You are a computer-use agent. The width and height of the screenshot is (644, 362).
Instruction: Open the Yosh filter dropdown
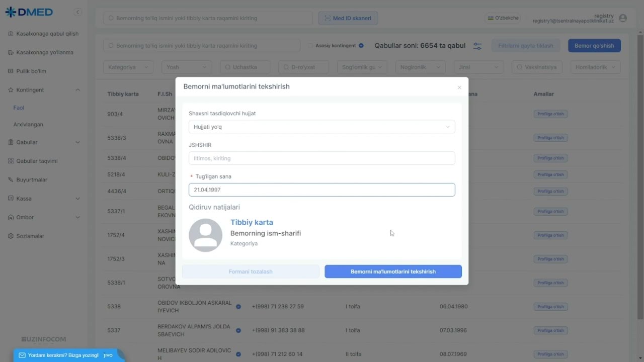click(x=187, y=67)
